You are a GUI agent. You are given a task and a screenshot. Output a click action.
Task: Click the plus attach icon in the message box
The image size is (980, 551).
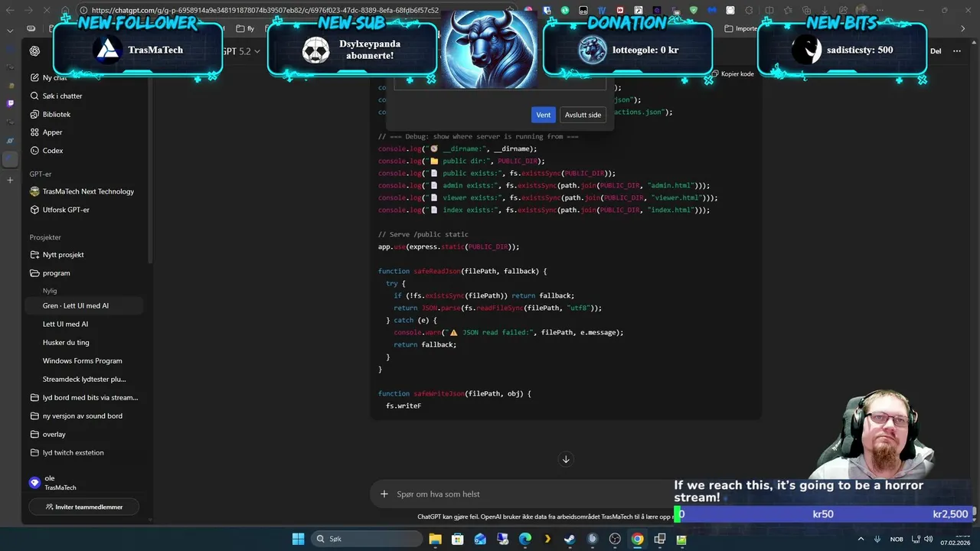[384, 494]
